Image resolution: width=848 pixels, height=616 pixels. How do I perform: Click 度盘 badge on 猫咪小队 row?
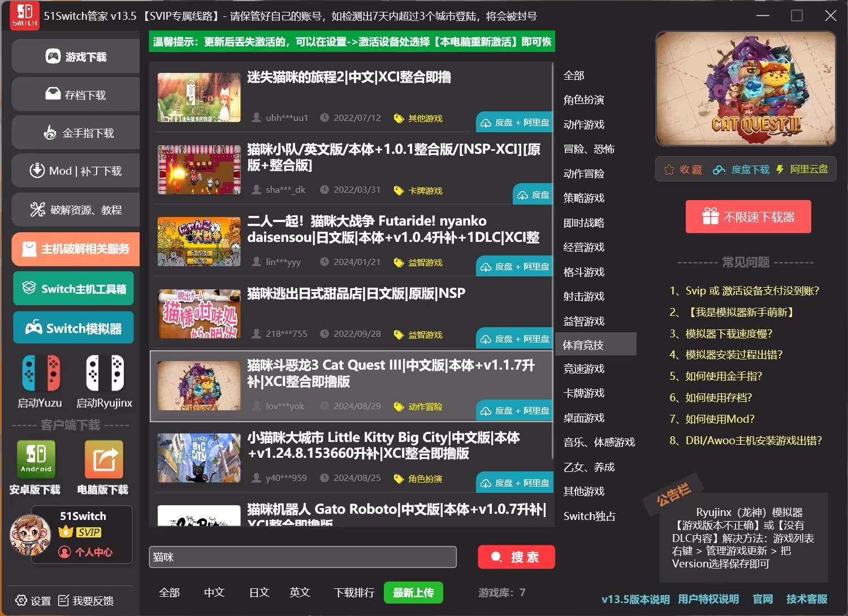coord(532,194)
